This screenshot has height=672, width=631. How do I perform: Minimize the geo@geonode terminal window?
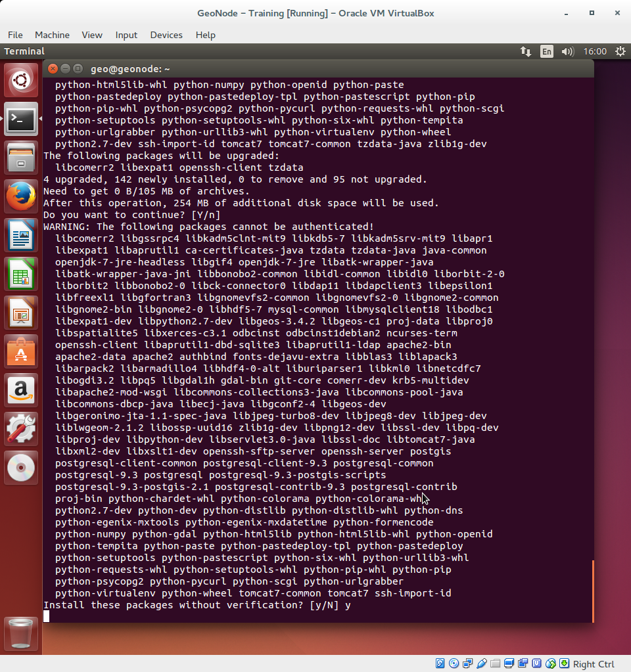coord(65,68)
